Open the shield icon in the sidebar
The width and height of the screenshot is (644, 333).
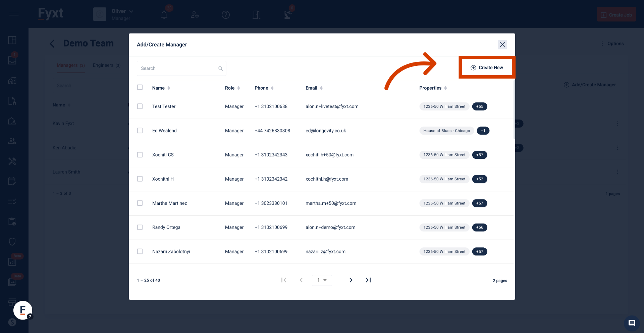tap(12, 242)
